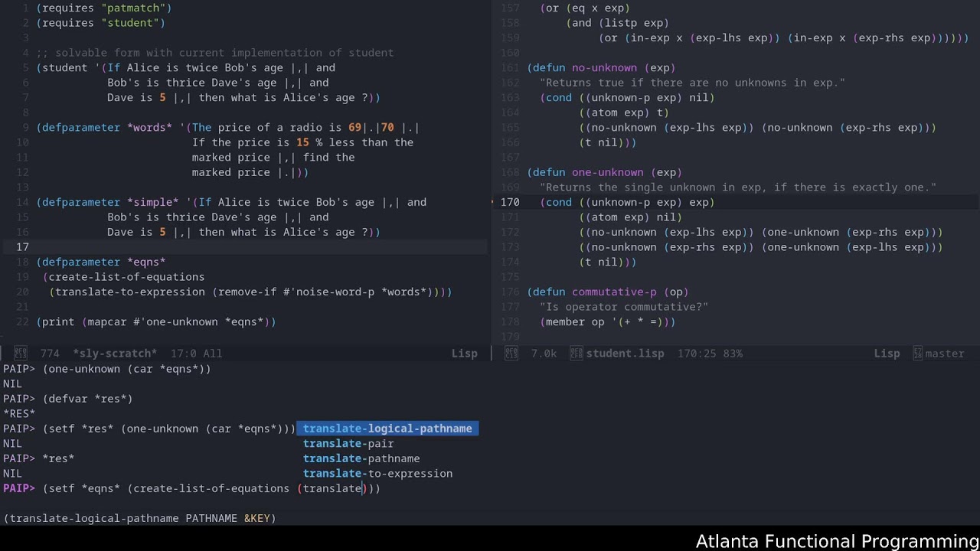Click the no-unknown function name in defun
The image size is (980, 551).
(x=605, y=67)
